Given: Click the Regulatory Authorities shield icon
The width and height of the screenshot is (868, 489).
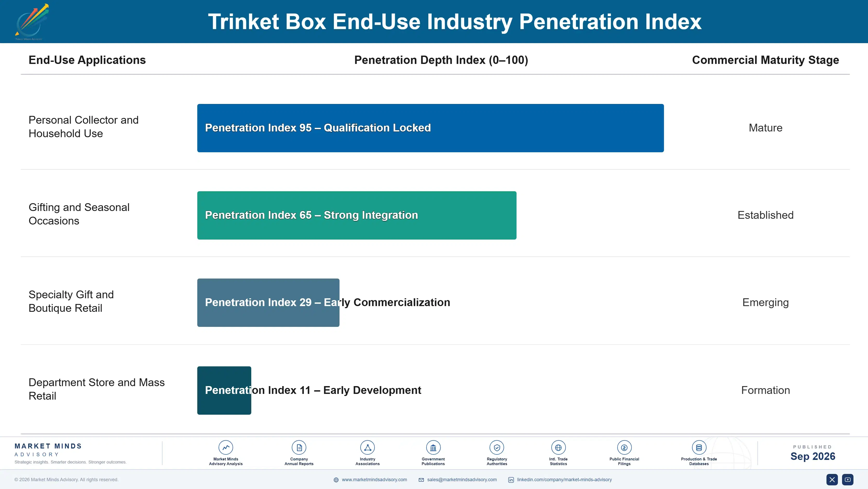Looking at the screenshot, I should (497, 447).
